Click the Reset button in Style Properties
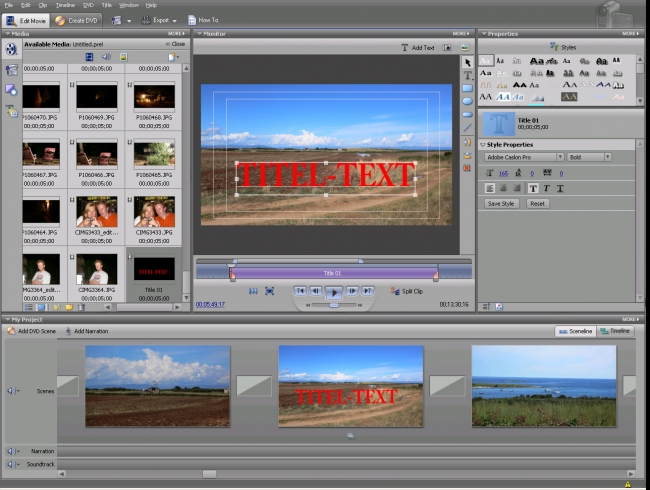The width and height of the screenshot is (650, 490). coord(537,203)
